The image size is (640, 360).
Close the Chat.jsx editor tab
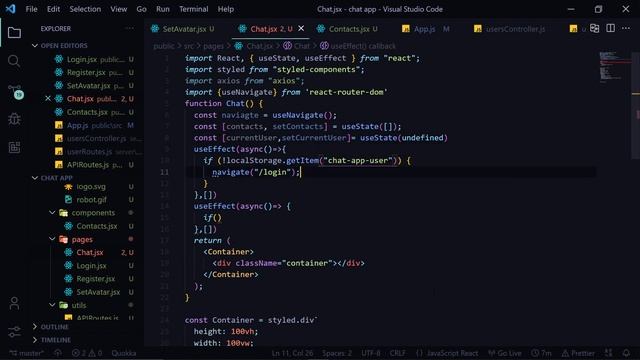[x=301, y=29]
